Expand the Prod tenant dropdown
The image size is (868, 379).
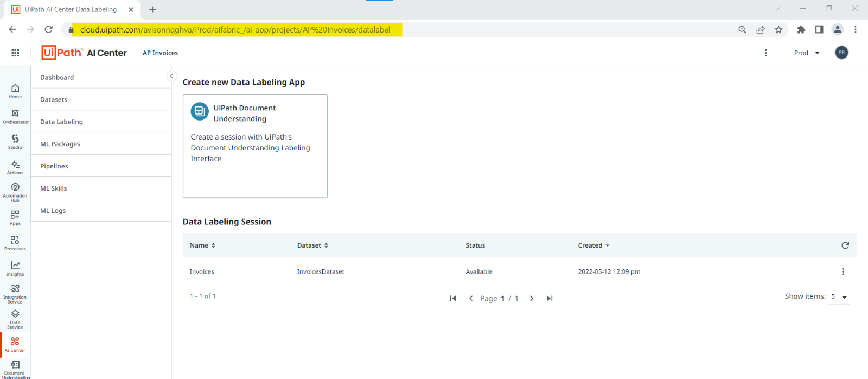pos(807,53)
